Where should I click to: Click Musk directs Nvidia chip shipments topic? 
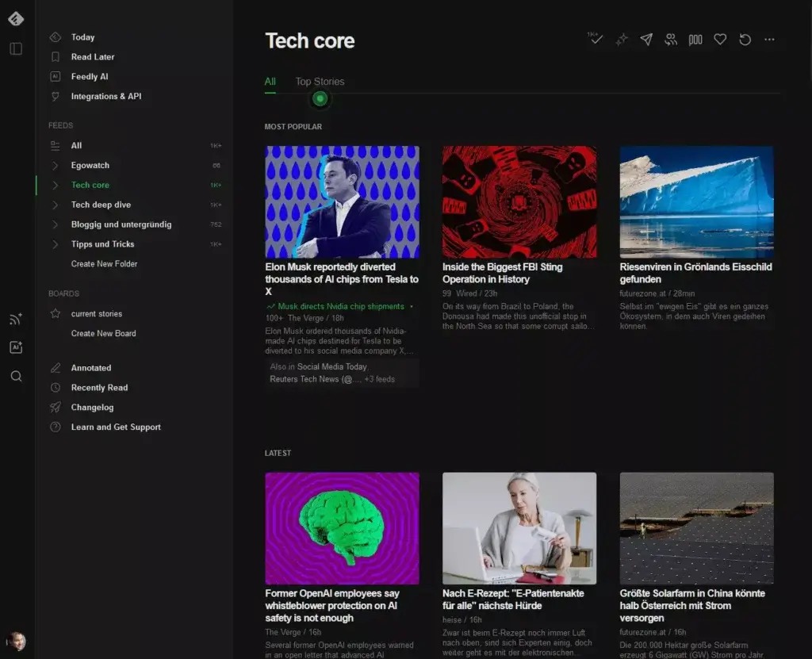pos(341,306)
